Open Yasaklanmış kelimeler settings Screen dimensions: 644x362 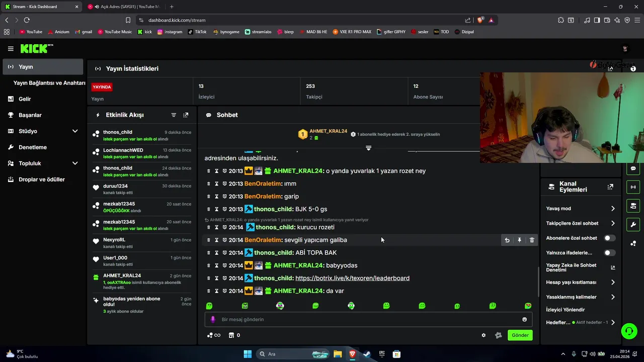pos(581,297)
